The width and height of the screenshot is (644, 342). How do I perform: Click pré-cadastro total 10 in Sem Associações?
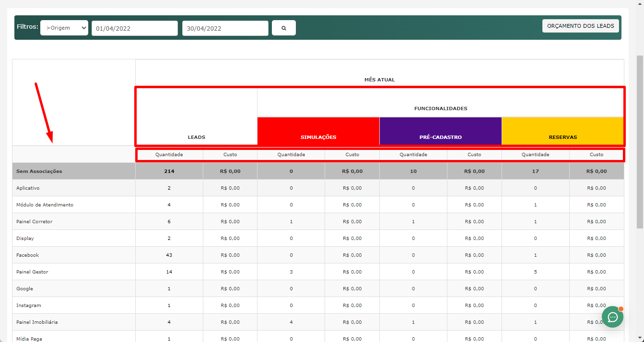click(413, 171)
